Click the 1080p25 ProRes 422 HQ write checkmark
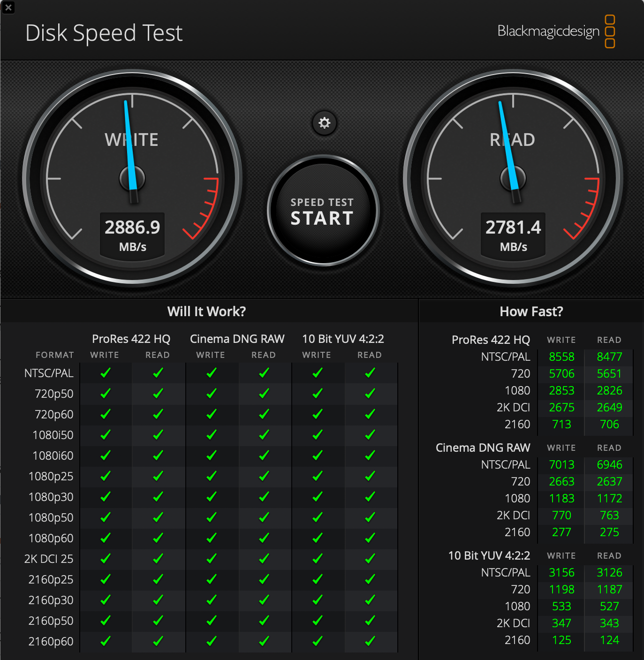Screen dimensions: 644x660 106,476
